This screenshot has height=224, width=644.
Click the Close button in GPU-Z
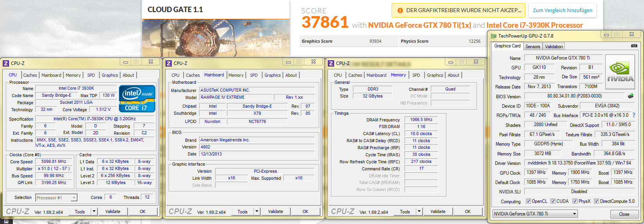point(624,214)
